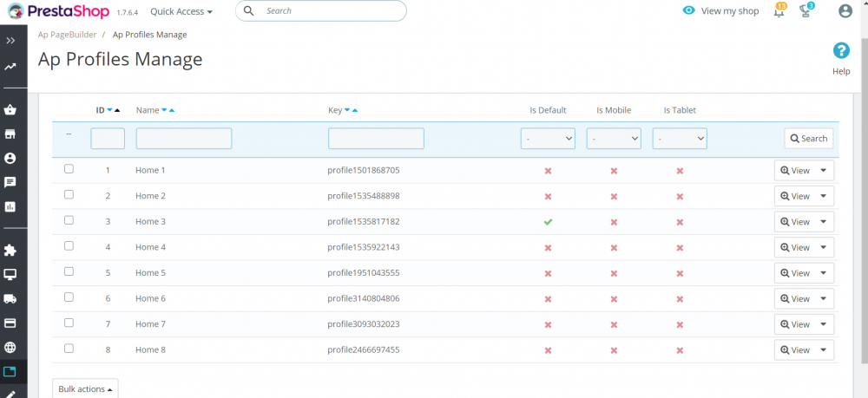868x398 pixels.
Task: Open the Orders basket icon in sidebar
Action: (10, 110)
